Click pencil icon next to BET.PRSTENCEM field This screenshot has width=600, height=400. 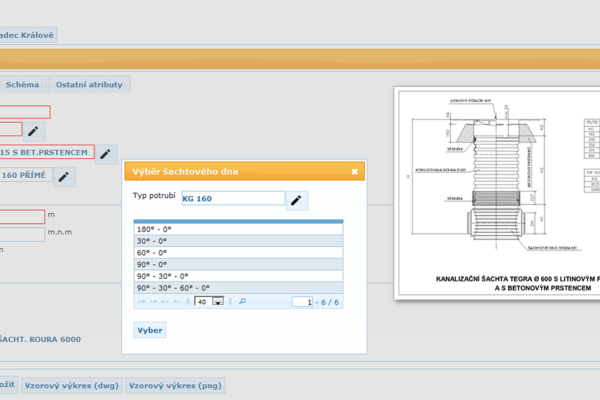click(x=106, y=154)
